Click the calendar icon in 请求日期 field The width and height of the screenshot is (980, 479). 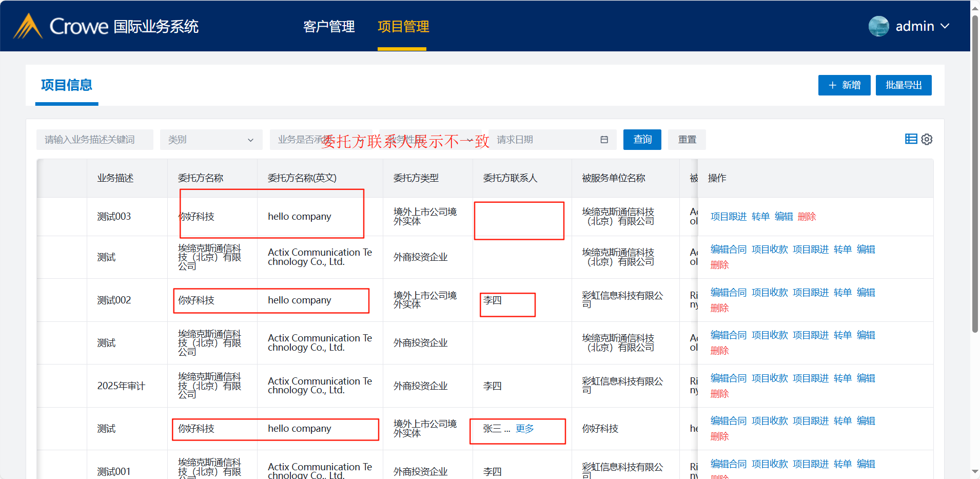click(604, 140)
